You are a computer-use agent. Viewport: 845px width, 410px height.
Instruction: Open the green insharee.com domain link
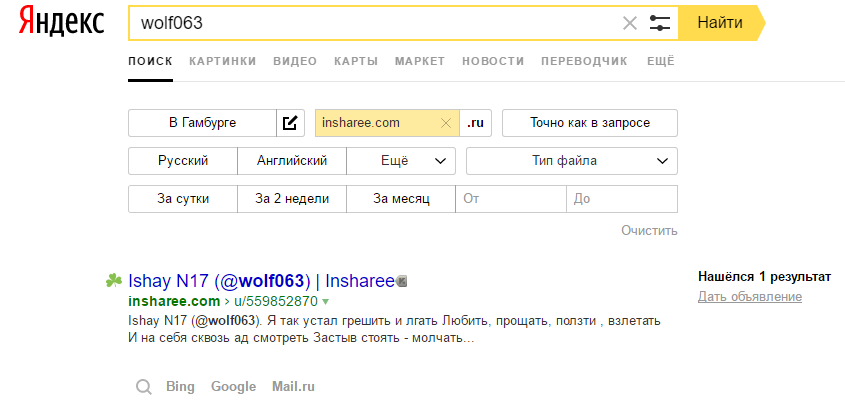point(174,301)
